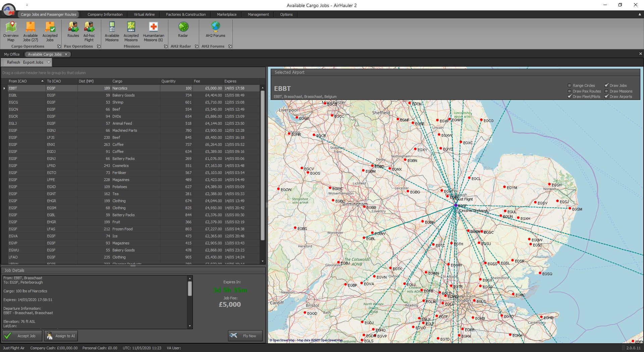Enable the Range Circles checkbox
The width and height of the screenshot is (644, 352).
(x=570, y=85)
